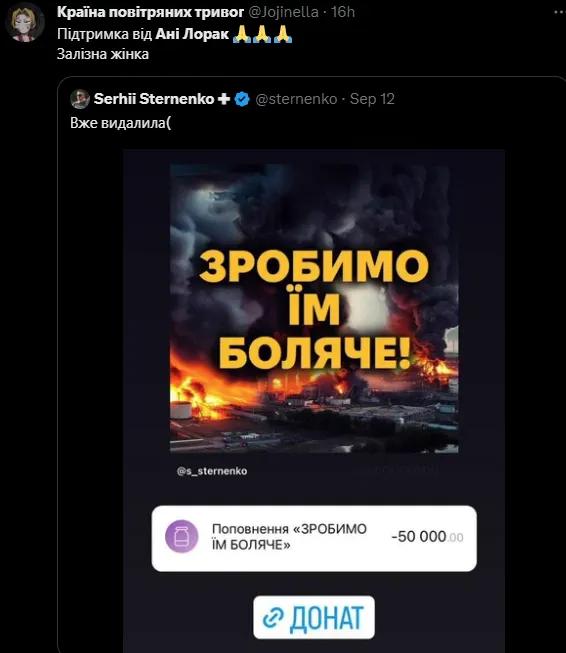The image size is (566, 653).
Task: Click the Вже видалила( quoted tweet text
Action: tap(120, 123)
